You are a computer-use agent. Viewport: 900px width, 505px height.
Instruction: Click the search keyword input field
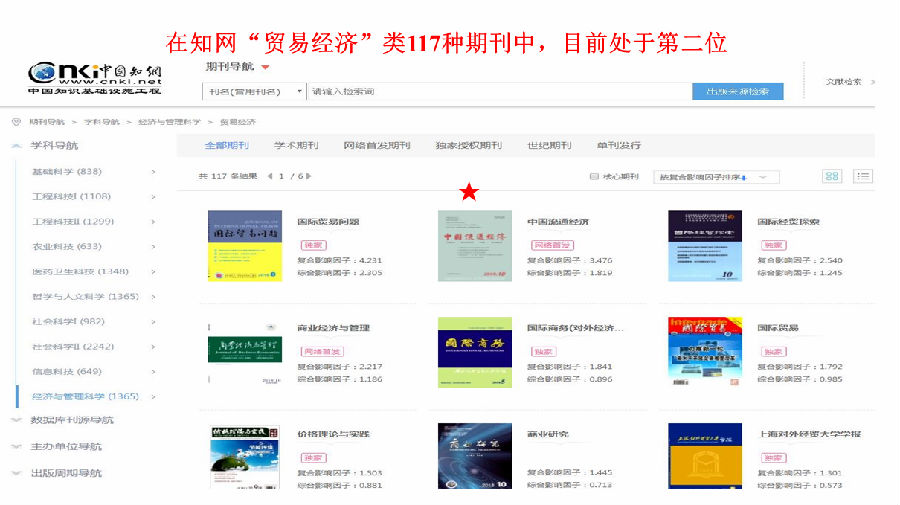[x=495, y=92]
